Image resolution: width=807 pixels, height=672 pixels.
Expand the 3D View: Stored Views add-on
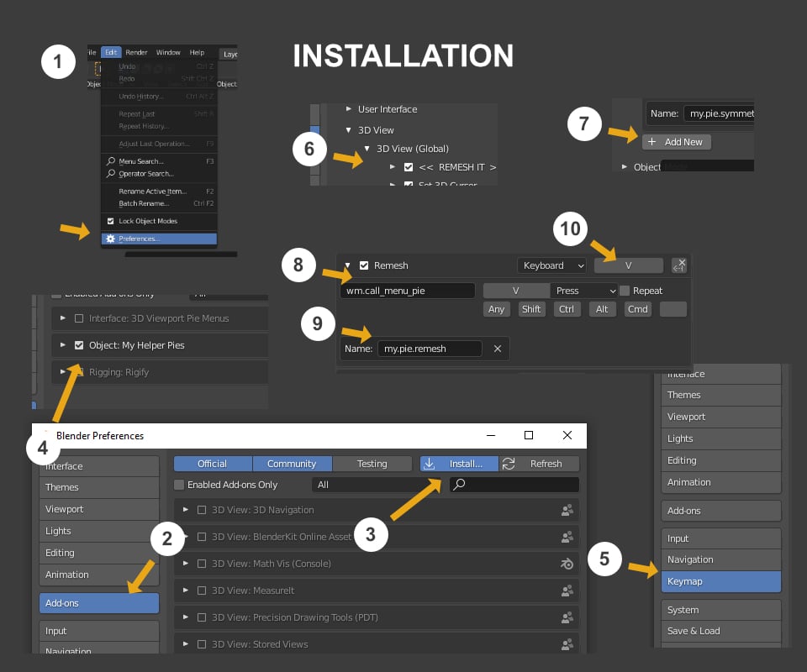[x=186, y=643]
